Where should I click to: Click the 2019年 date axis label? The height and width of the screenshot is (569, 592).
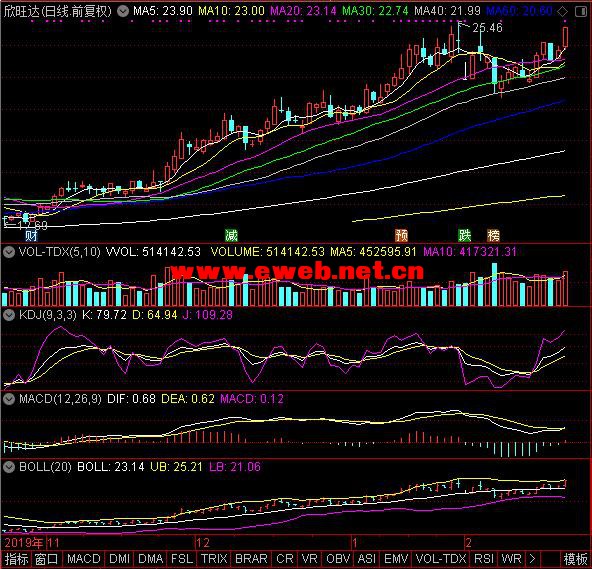(x=24, y=543)
